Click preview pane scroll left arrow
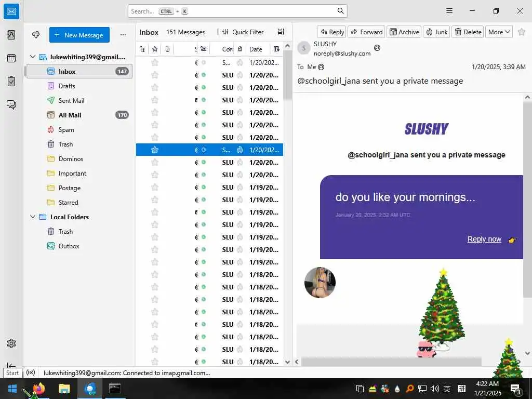532x399 pixels. (x=297, y=362)
